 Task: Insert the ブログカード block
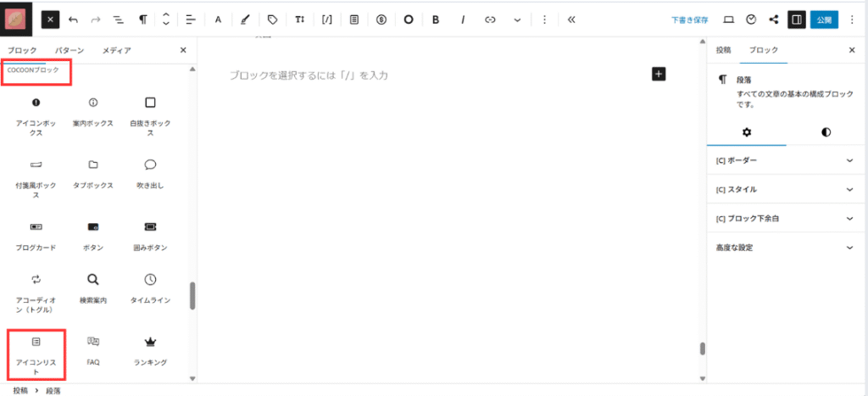coord(36,236)
